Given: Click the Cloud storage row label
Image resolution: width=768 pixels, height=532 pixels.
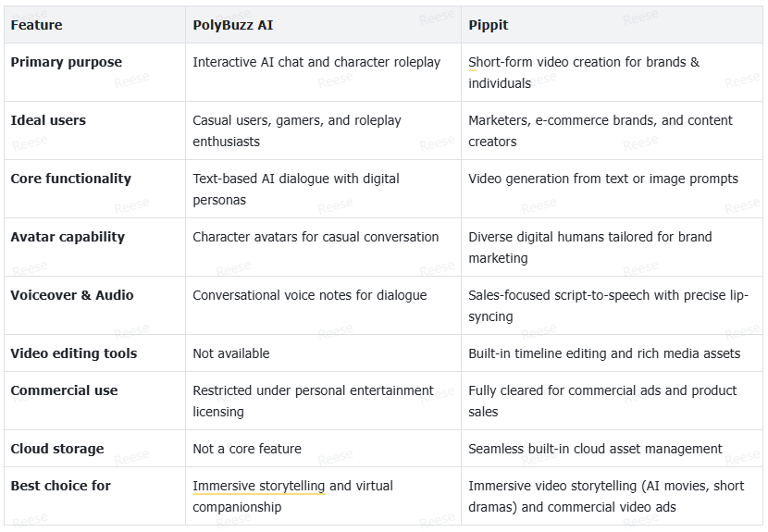Looking at the screenshot, I should pyautogui.click(x=57, y=449).
